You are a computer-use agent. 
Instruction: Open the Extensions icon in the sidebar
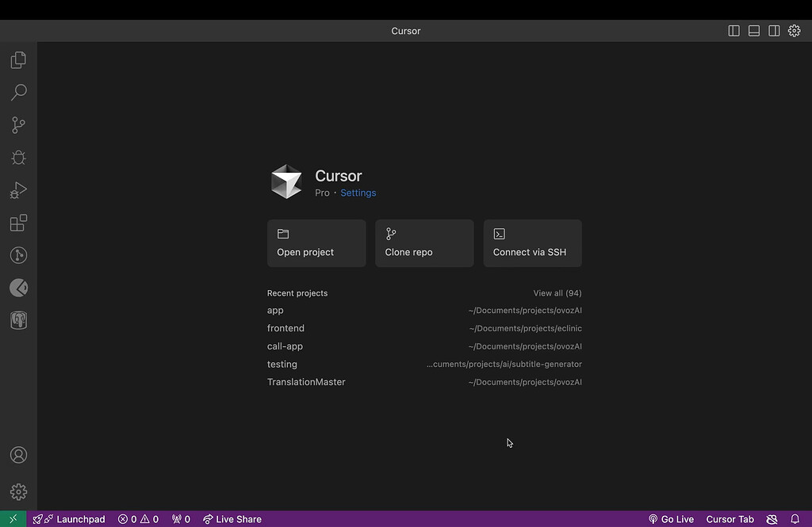(18, 223)
